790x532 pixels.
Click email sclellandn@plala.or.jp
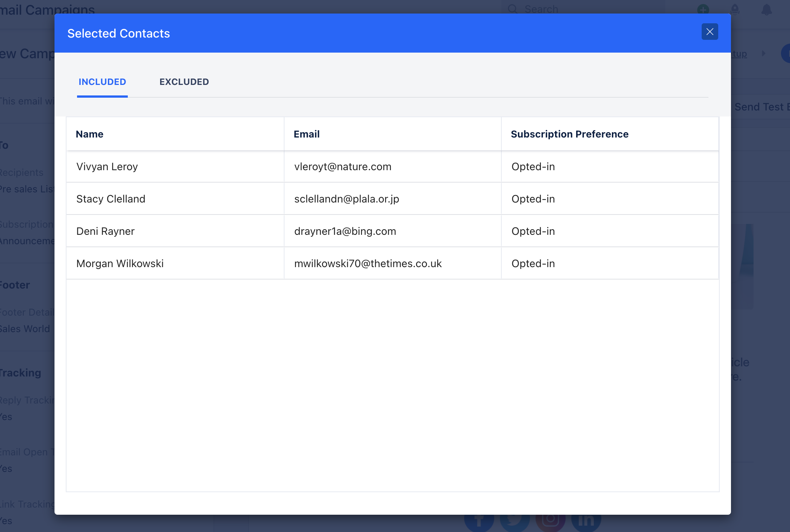click(x=347, y=199)
